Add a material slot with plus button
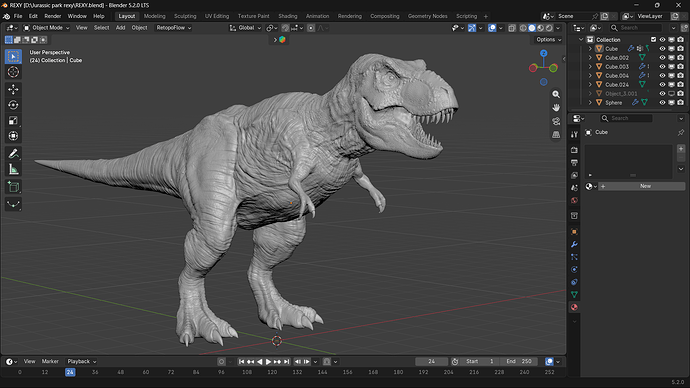690x388 pixels. pyautogui.click(x=681, y=149)
